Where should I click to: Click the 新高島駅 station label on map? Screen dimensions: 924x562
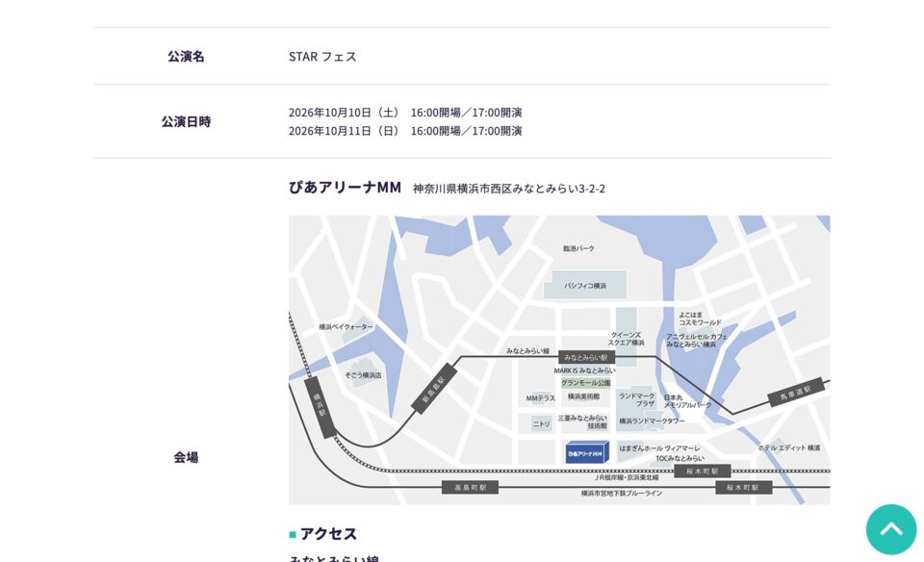pyautogui.click(x=434, y=388)
